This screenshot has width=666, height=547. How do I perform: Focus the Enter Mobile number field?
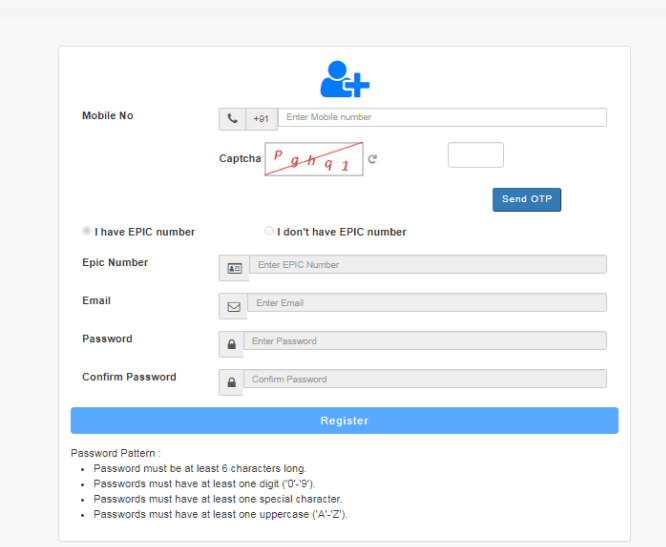(441, 118)
